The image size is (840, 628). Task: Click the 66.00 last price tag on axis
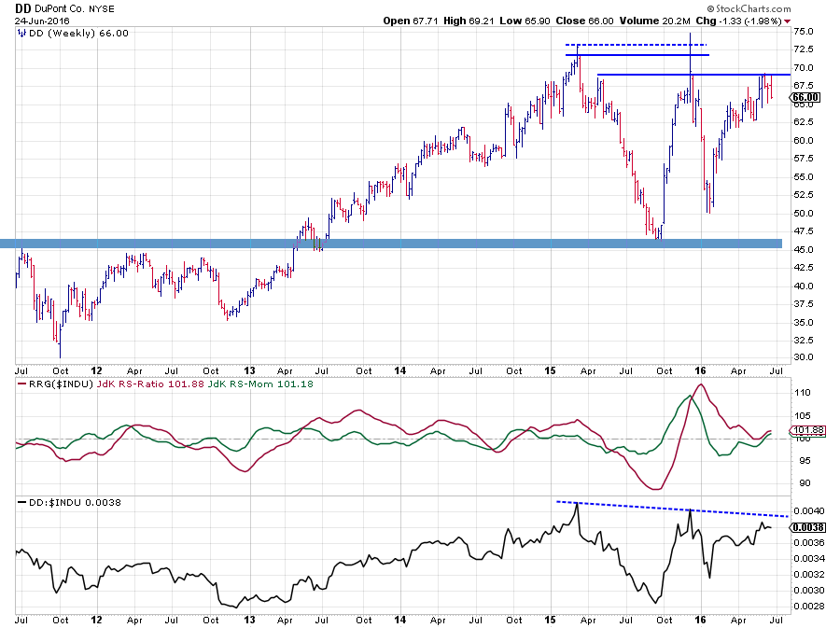(x=805, y=97)
